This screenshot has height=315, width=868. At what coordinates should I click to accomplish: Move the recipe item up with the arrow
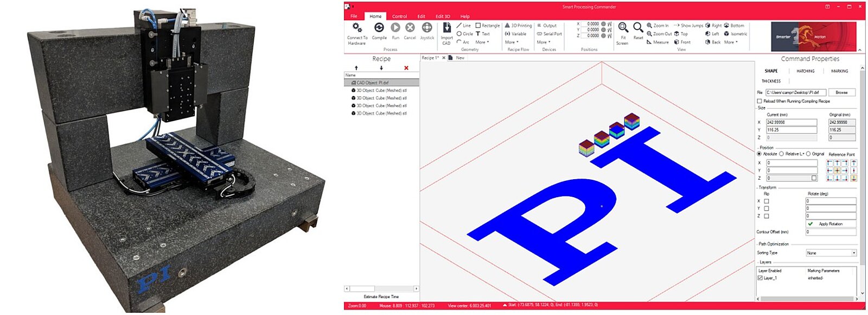tap(356, 68)
